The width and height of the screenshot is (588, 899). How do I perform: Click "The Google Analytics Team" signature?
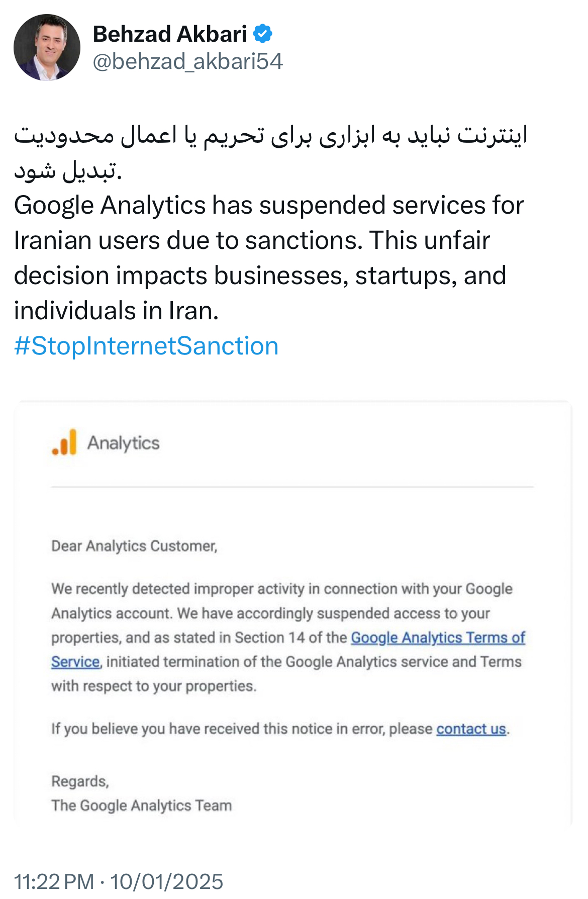click(142, 805)
